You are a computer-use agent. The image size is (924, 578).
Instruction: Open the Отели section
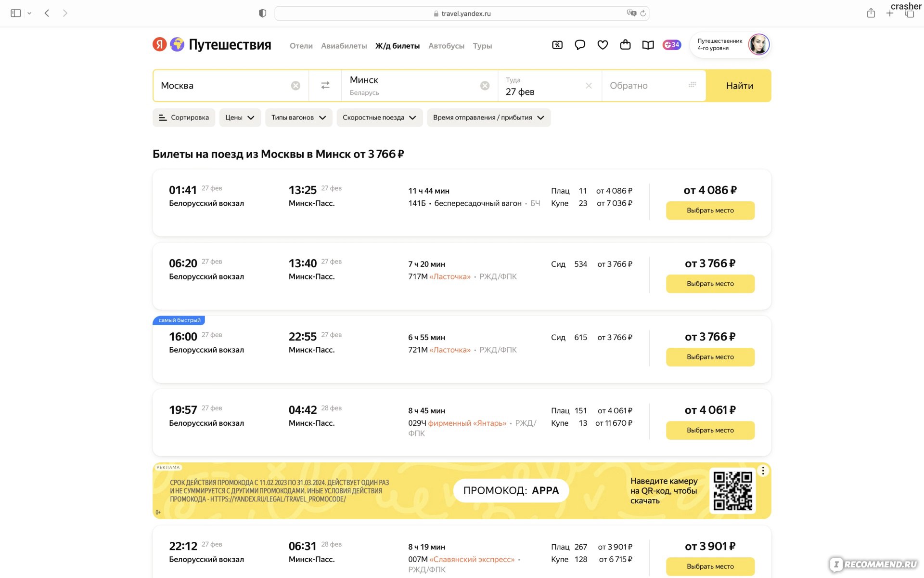(x=301, y=46)
